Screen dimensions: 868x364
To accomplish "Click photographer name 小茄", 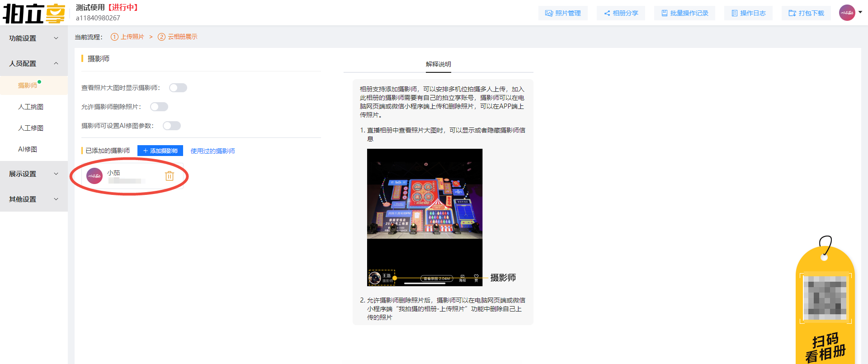I will click(x=113, y=173).
